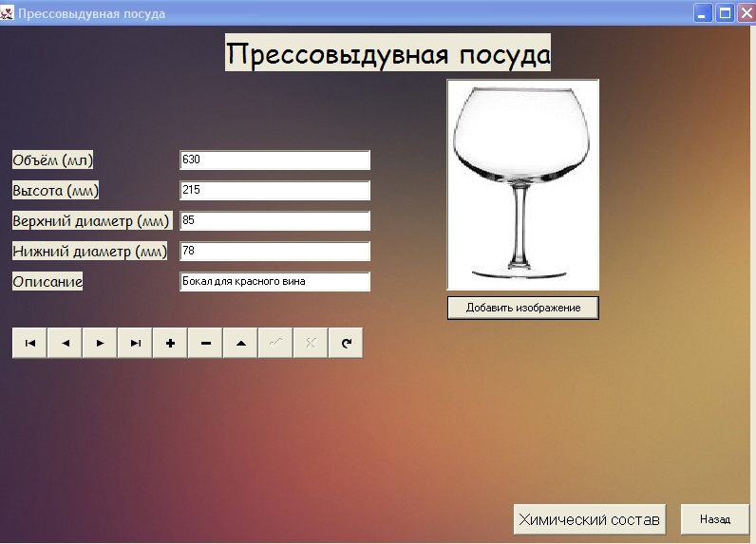Edit record using up-triangle navigator button

240,343
